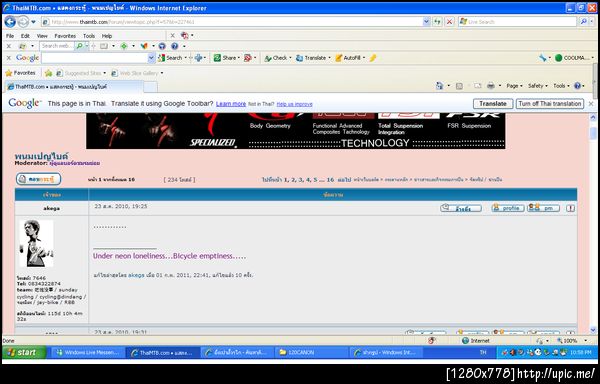The image size is (600, 384).
Task: Click the browser Back arrow button
Action: tap(10, 22)
